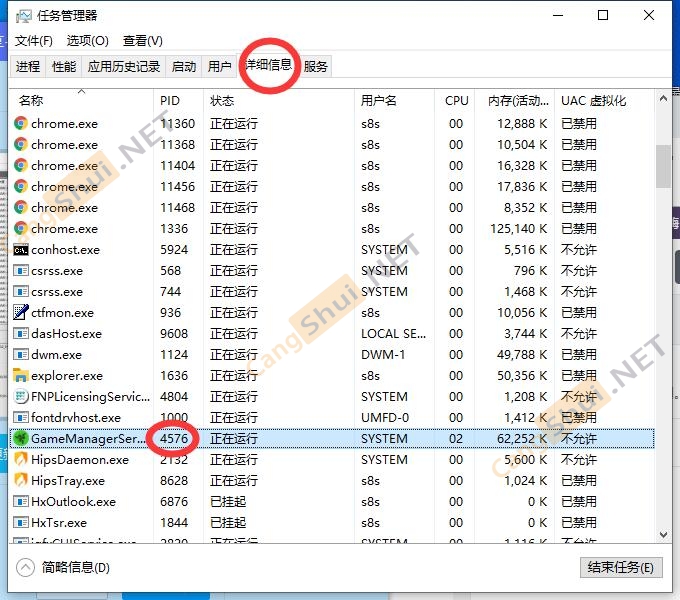Click memory value 125,140 K
The image size is (680, 600).
click(518, 228)
